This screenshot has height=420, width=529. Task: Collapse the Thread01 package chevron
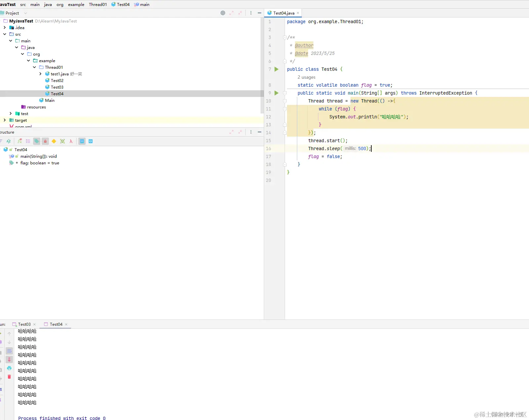[34, 67]
